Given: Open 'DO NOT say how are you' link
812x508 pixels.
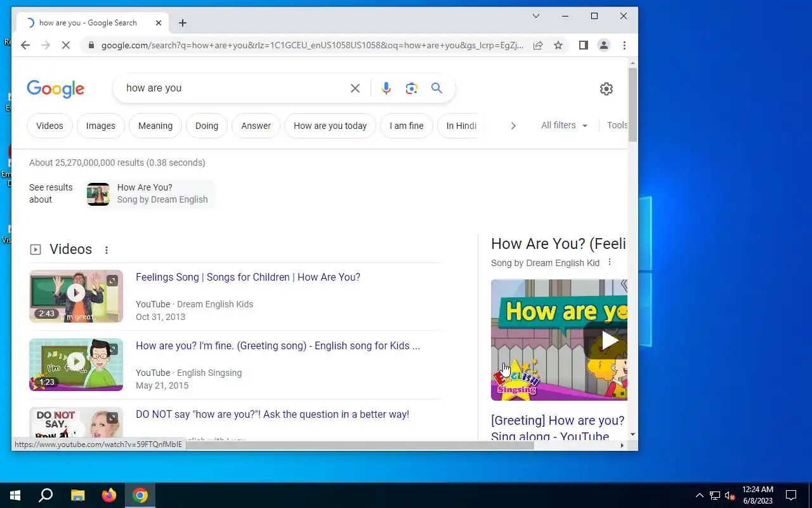Looking at the screenshot, I should pyautogui.click(x=272, y=414).
